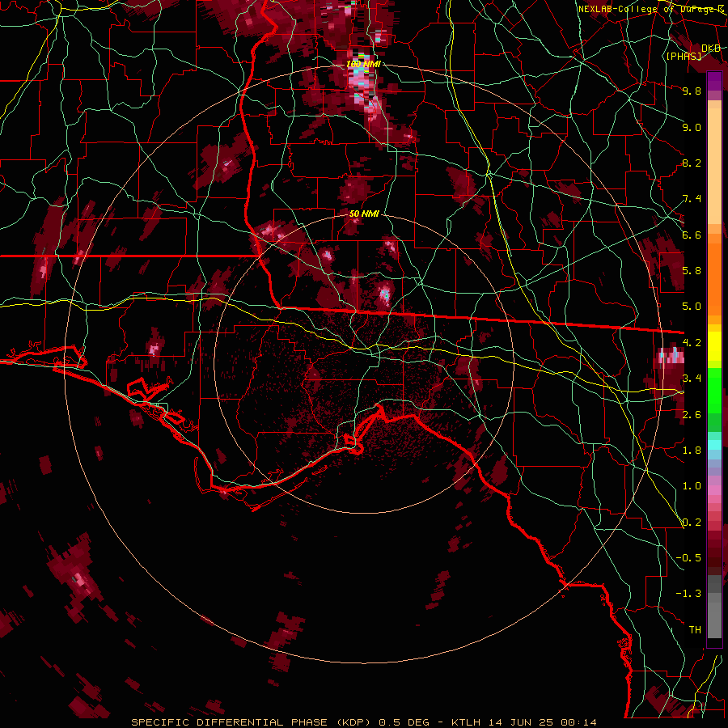Click the 8.2 value on the color scale
728x728 pixels.
click(x=692, y=163)
